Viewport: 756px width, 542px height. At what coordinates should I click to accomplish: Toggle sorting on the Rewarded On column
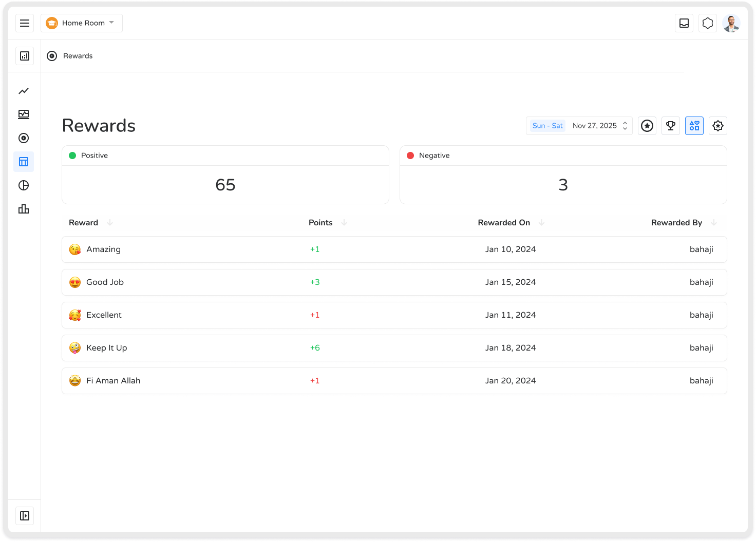pos(541,223)
